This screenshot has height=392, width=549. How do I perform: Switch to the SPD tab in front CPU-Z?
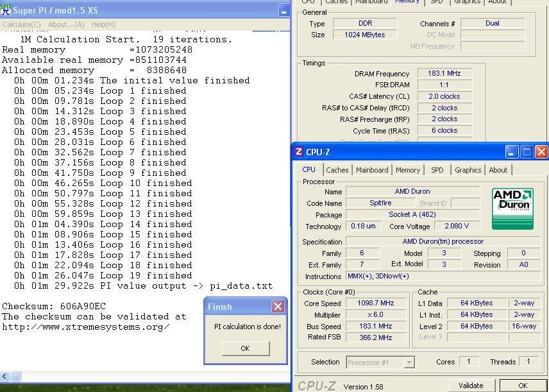pos(437,170)
